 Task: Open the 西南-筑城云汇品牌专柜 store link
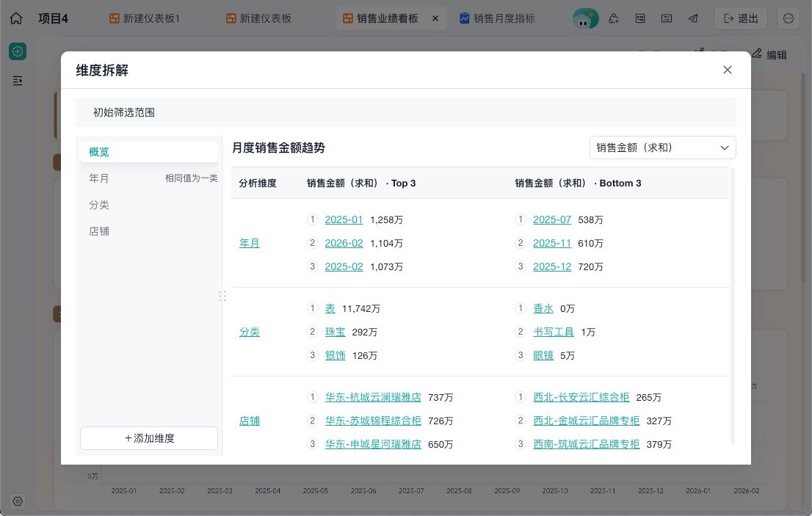(x=586, y=444)
